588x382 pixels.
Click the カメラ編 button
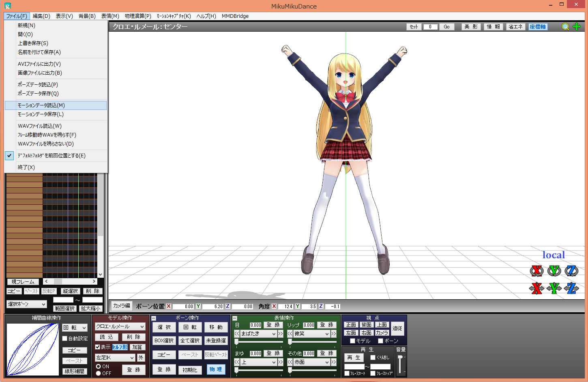122,306
